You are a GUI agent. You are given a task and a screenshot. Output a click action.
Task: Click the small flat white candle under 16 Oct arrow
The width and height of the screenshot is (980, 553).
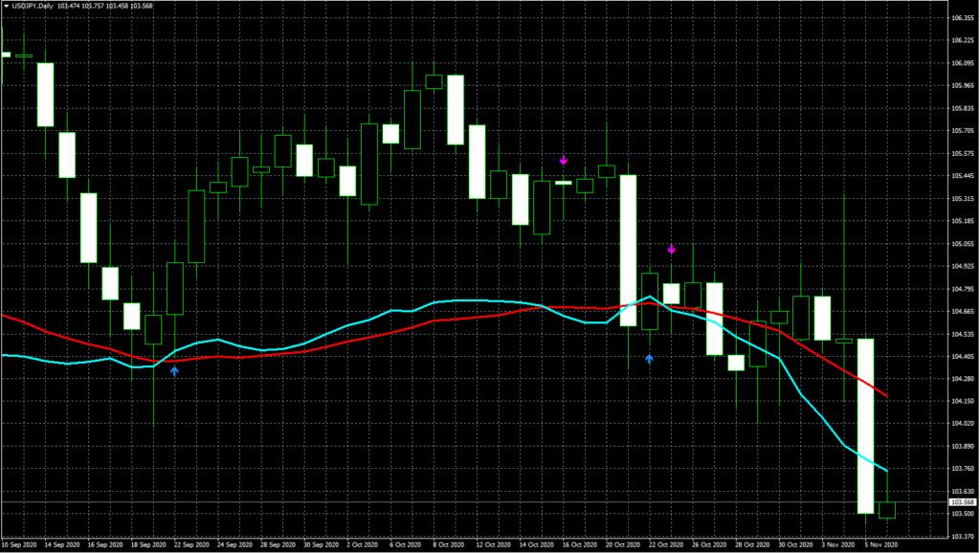click(x=563, y=182)
